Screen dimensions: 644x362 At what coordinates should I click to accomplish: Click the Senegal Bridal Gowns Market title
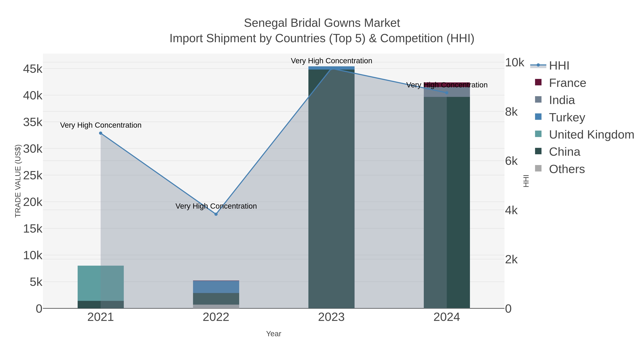coord(322,23)
